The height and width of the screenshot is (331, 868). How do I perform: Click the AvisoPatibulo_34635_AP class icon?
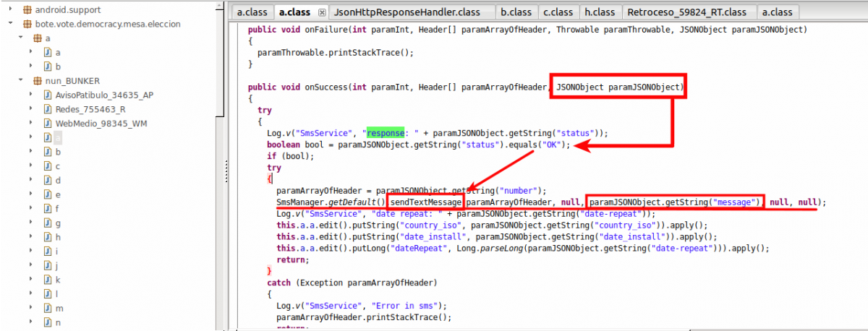click(48, 95)
